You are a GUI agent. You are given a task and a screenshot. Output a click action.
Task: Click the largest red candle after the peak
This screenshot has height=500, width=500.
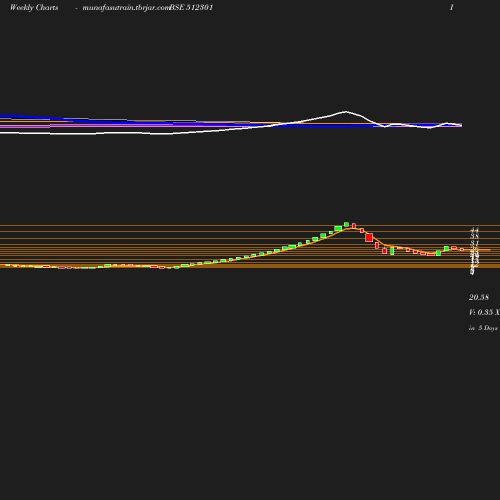[x=369, y=238]
